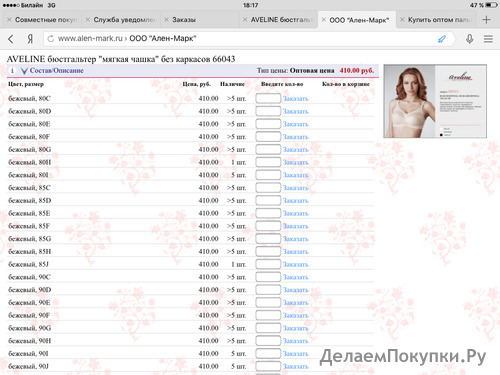Focus quantity field for бежевый, 85H
Viewport: 500px width, 375px height.
(268, 251)
